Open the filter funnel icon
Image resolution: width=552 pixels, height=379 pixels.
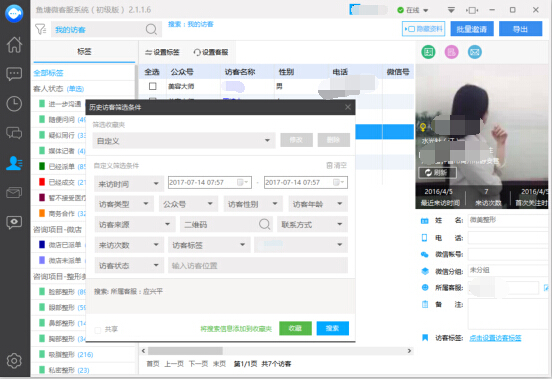tap(40, 29)
